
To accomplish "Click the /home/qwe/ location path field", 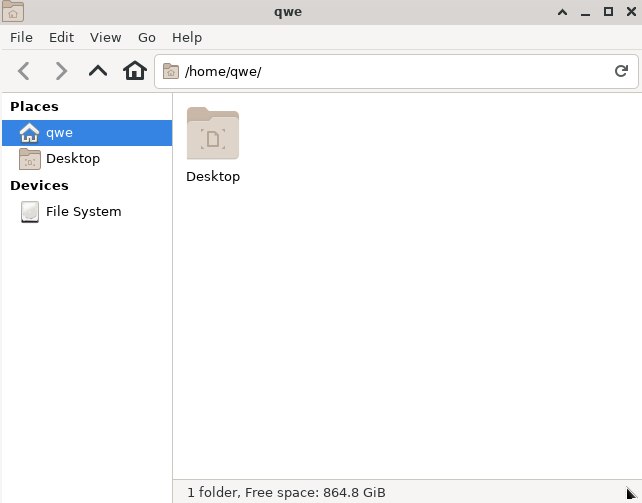I will (x=396, y=72).
